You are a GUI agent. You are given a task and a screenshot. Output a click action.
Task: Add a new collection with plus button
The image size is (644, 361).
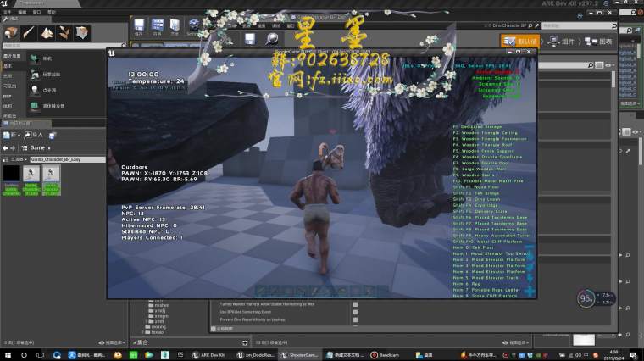click(x=245, y=342)
